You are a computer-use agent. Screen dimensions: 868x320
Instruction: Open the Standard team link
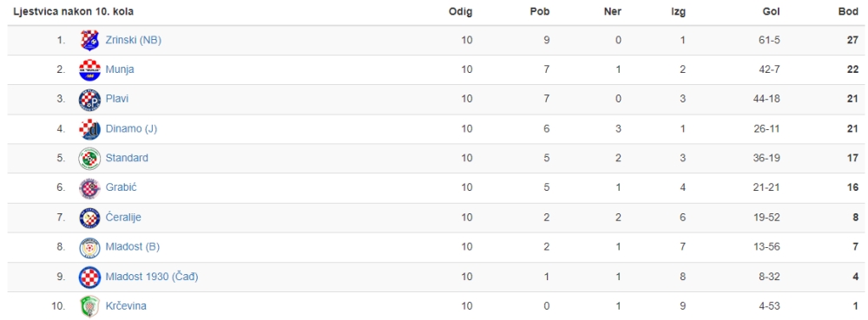click(127, 158)
